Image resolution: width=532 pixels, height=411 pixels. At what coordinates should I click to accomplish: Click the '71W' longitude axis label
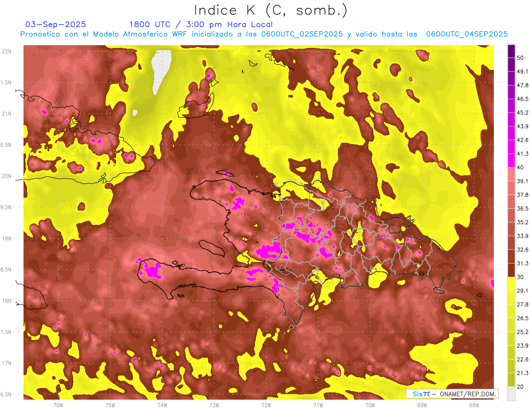click(x=318, y=405)
